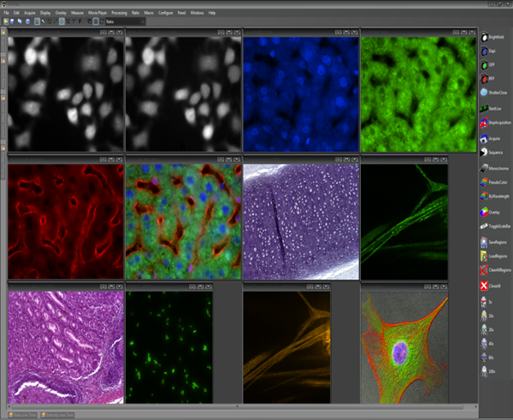Apply the PseudoColor display mode
513x420 pixels.
(484, 182)
